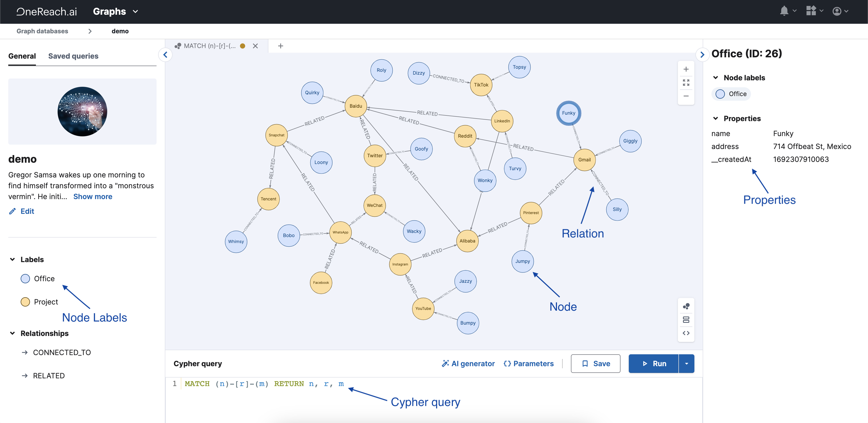Screen dimensions: 868x423
Task: Open the Parameters panel
Action: pos(528,363)
